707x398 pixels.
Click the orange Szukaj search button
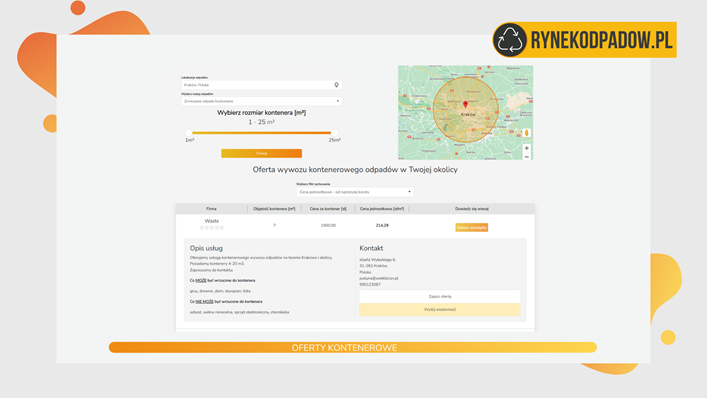pyautogui.click(x=262, y=153)
